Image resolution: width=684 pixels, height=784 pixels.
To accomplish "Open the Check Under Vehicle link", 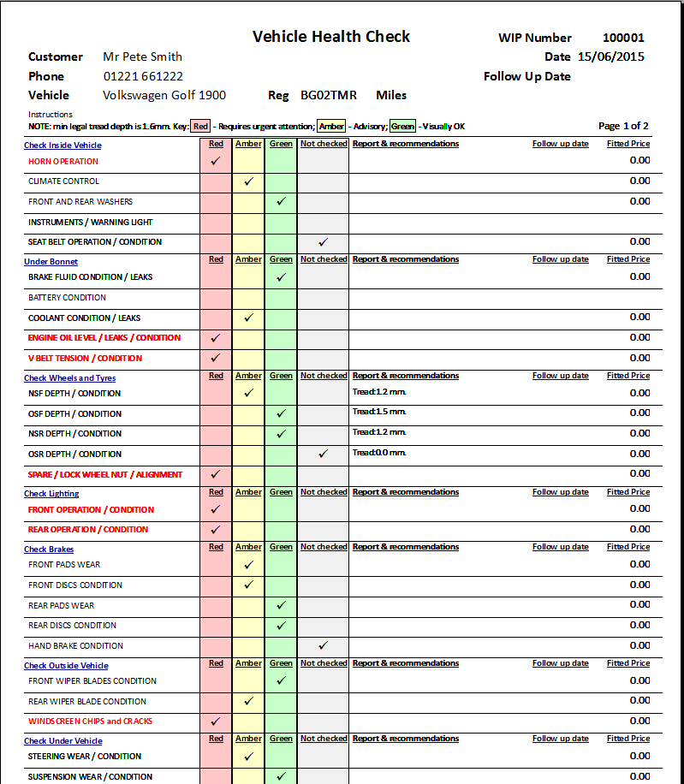I will click(x=63, y=741).
